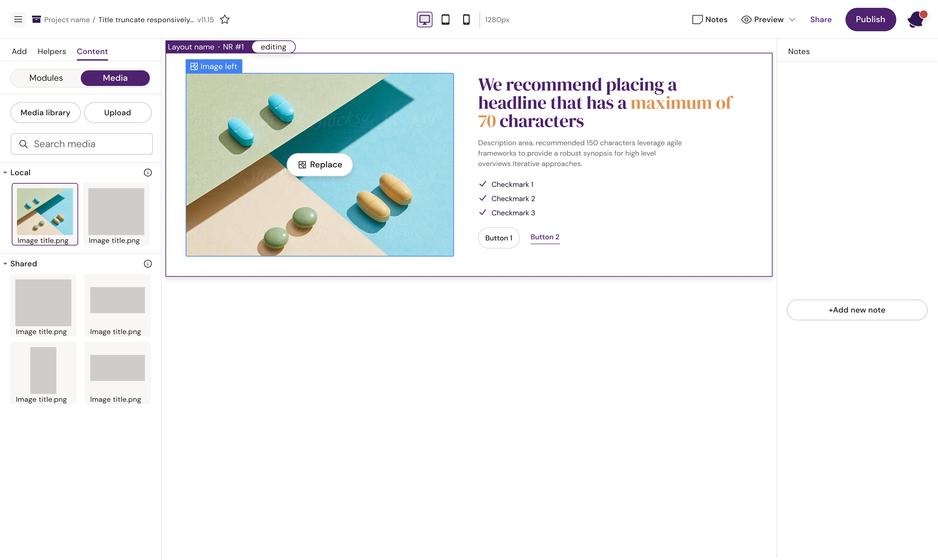Switch toggle to Media

(115, 78)
